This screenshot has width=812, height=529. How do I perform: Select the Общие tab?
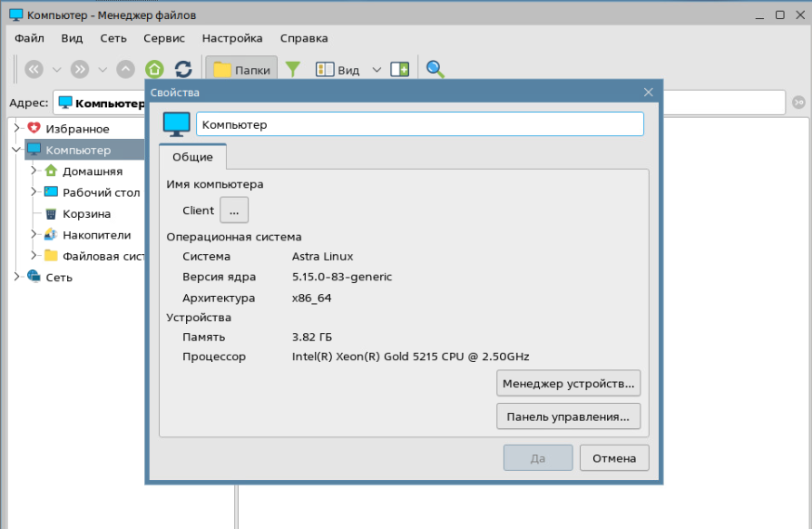click(x=192, y=157)
